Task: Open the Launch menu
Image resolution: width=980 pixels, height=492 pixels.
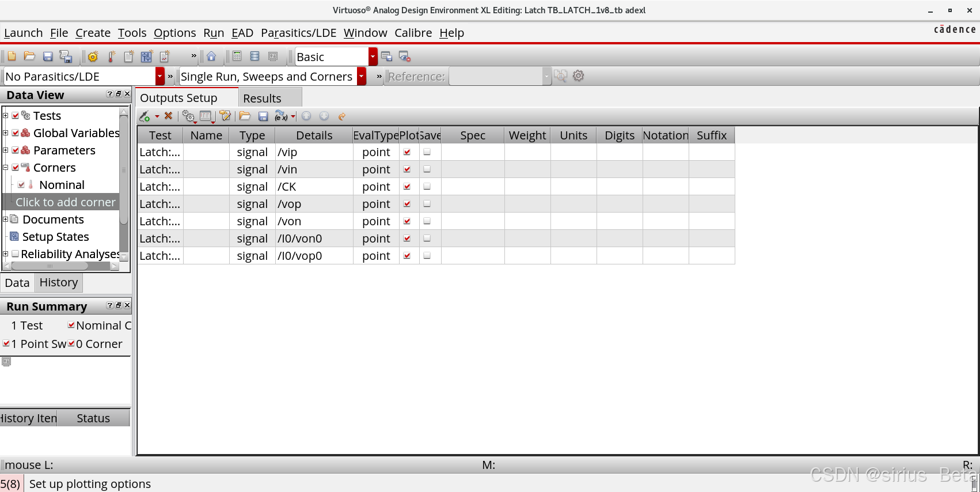Action: [x=23, y=33]
